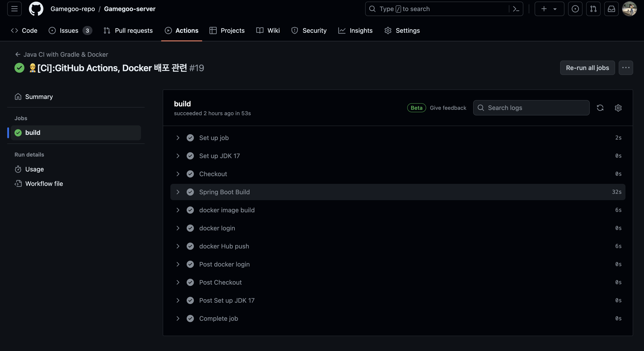
Task: Open log settings gear icon
Action: (x=618, y=108)
